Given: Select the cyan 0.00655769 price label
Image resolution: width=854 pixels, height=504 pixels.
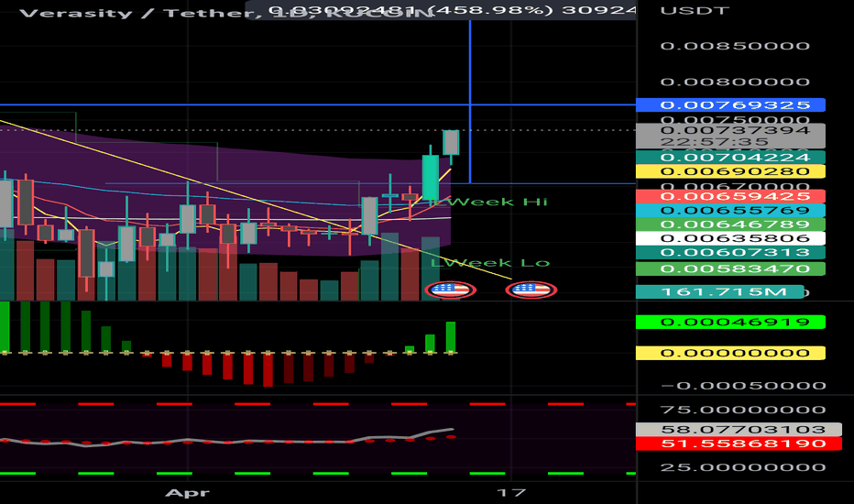Looking at the screenshot, I should [730, 211].
